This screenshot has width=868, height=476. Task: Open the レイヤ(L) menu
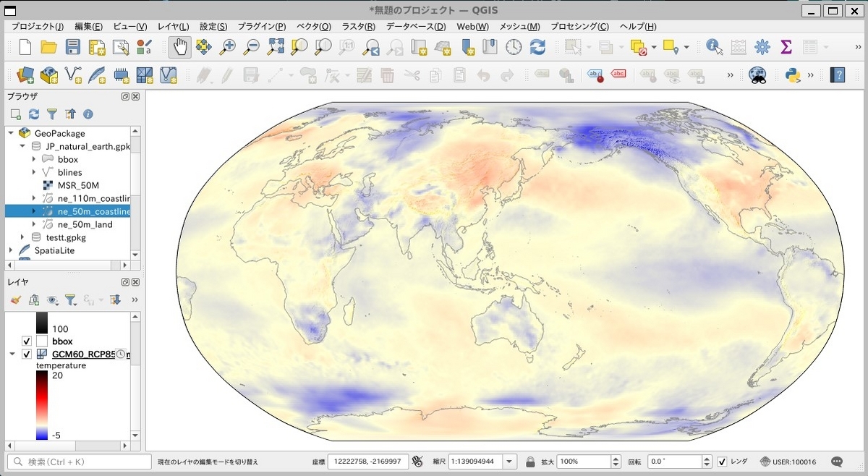pyautogui.click(x=173, y=27)
